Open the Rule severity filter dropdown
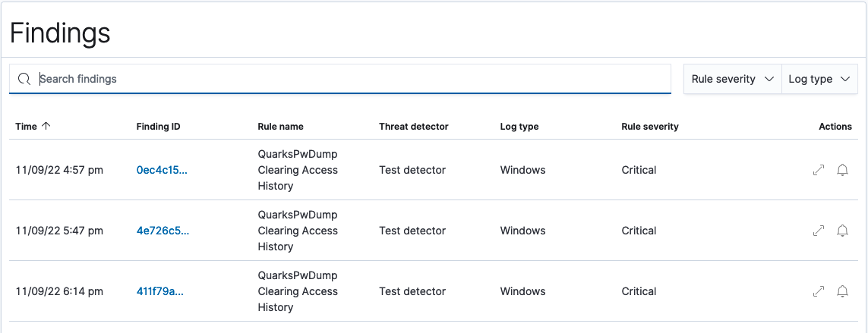 tap(732, 79)
